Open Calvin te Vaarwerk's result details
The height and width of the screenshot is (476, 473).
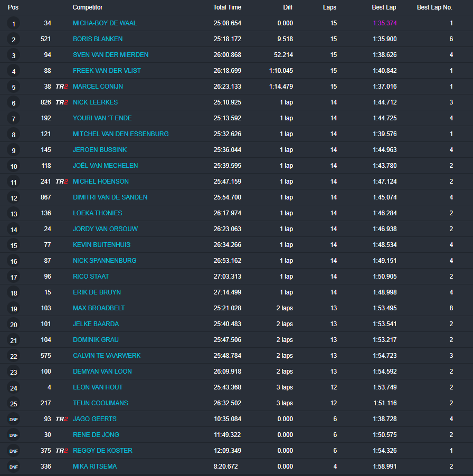pos(107,356)
